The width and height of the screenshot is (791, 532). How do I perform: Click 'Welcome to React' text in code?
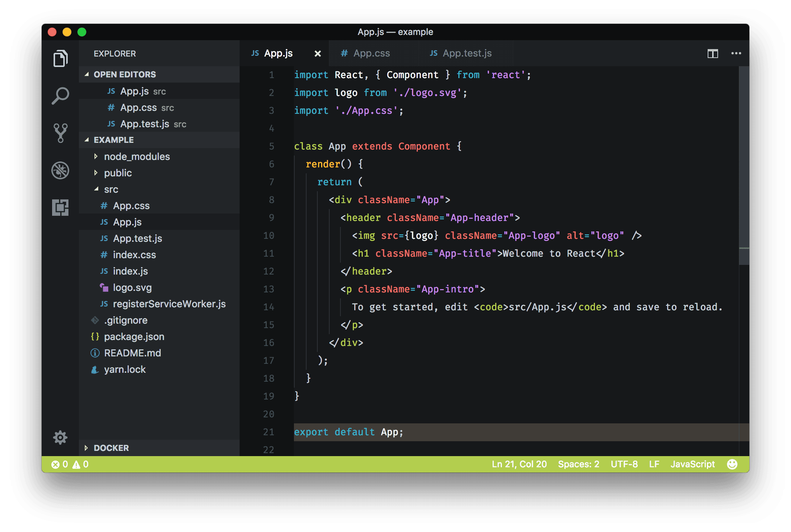[549, 253]
